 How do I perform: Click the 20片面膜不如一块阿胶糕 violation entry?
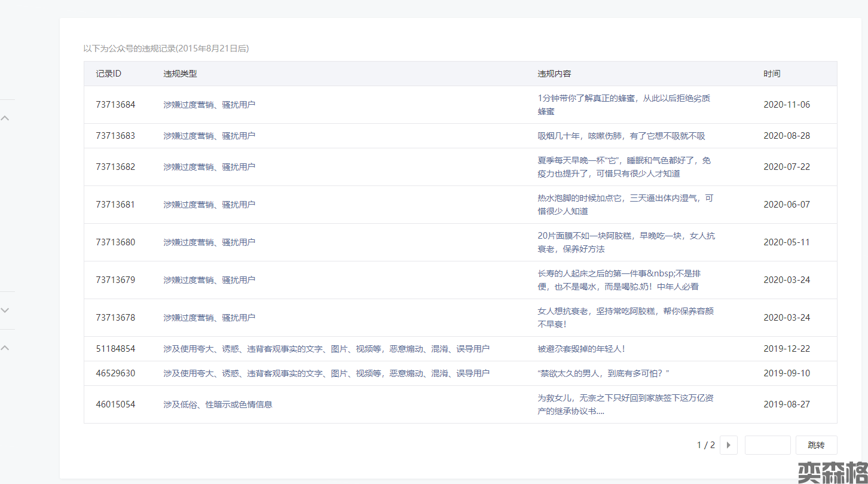click(626, 242)
